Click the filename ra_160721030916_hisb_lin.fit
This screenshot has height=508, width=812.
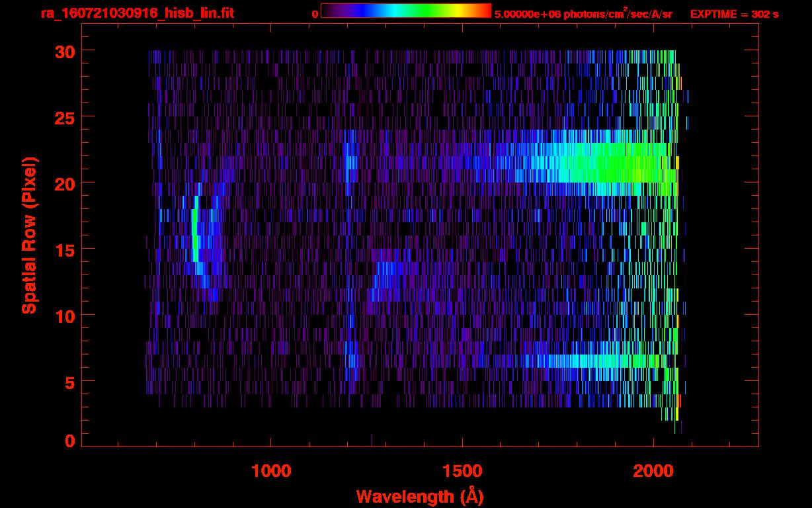click(137, 13)
